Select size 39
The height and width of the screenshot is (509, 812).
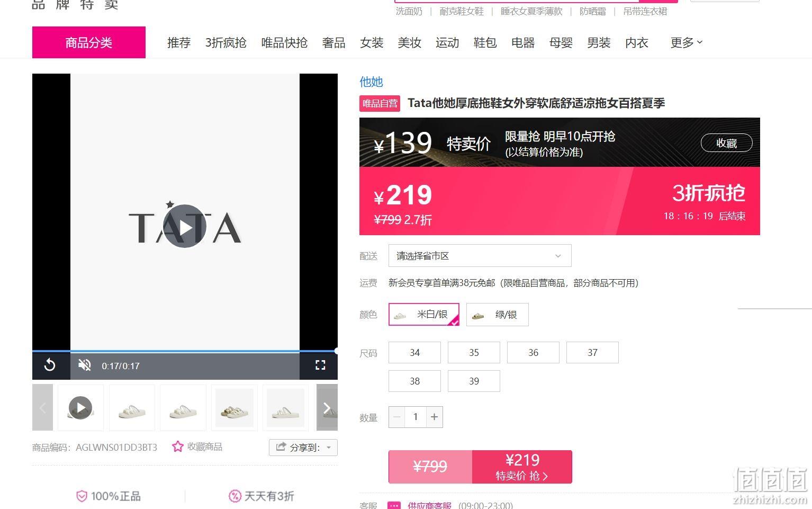point(474,381)
